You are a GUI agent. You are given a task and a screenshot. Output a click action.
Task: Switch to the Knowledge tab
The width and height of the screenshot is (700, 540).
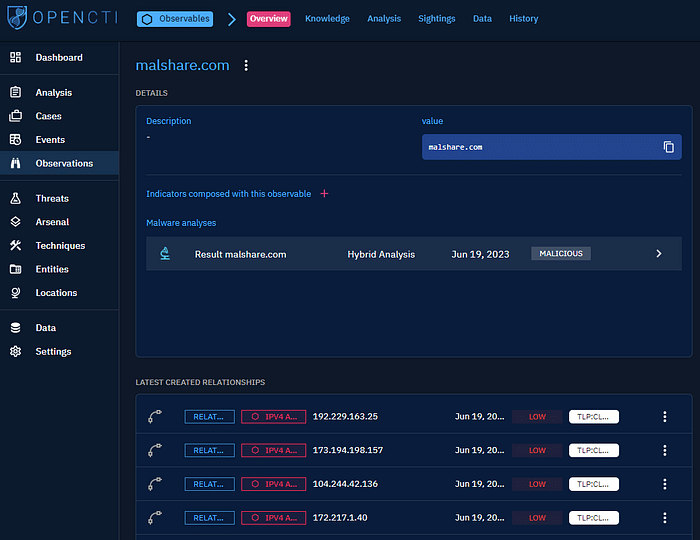pos(327,19)
